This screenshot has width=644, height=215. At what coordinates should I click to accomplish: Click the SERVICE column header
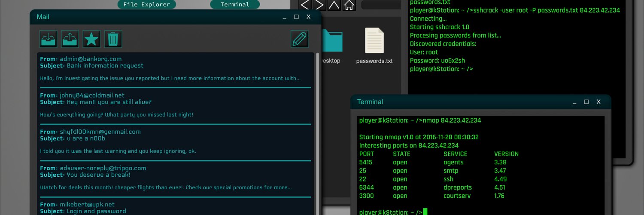455,154
